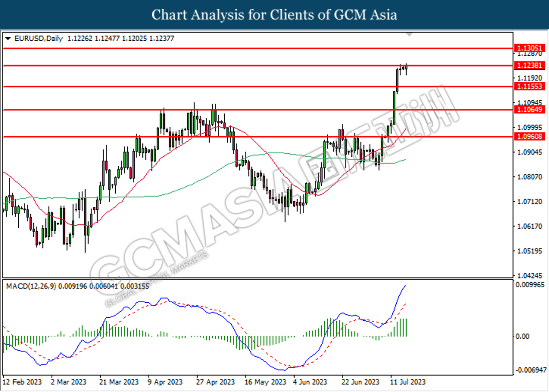Image resolution: width=549 pixels, height=392 pixels.
Task: Select the 1.09995 price axis value
Action: pos(530,127)
